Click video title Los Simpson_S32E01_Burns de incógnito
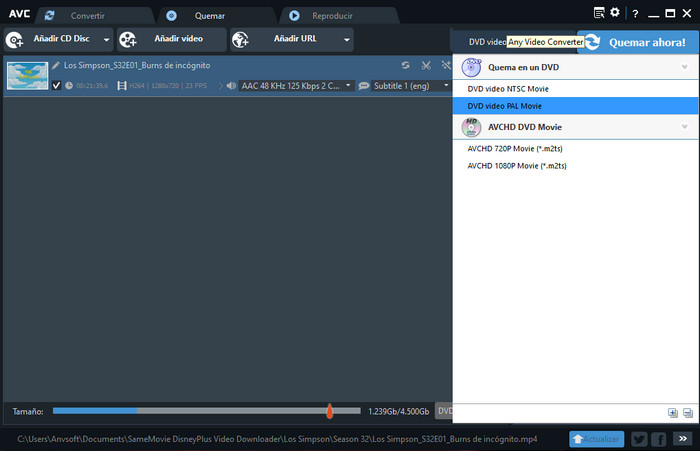 pos(137,66)
